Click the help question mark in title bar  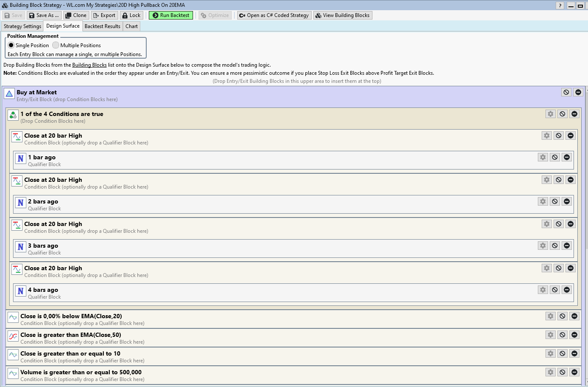(x=560, y=6)
